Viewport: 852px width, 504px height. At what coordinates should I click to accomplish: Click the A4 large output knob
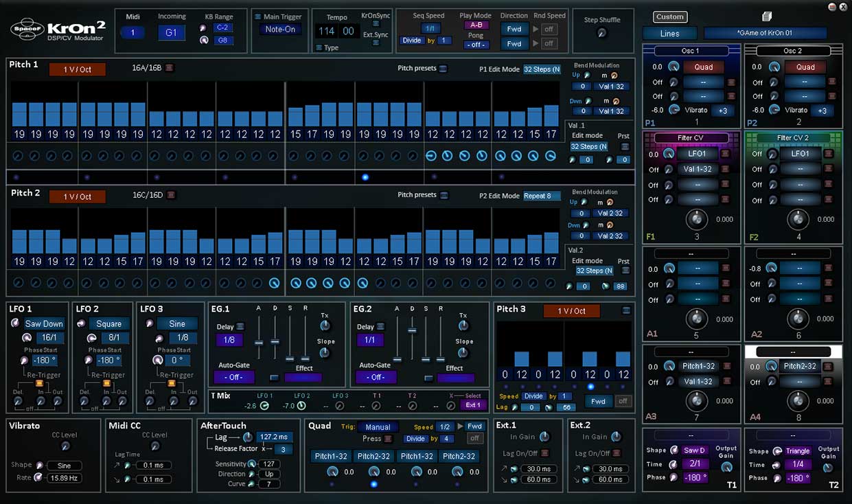(798, 401)
